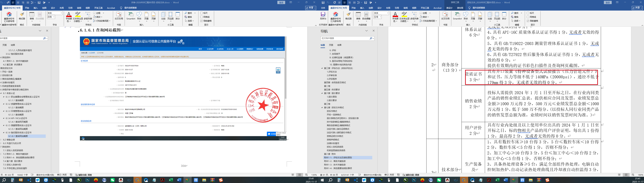Click 共享 button in left Word window
The image size is (644, 183).
(x=311, y=8)
